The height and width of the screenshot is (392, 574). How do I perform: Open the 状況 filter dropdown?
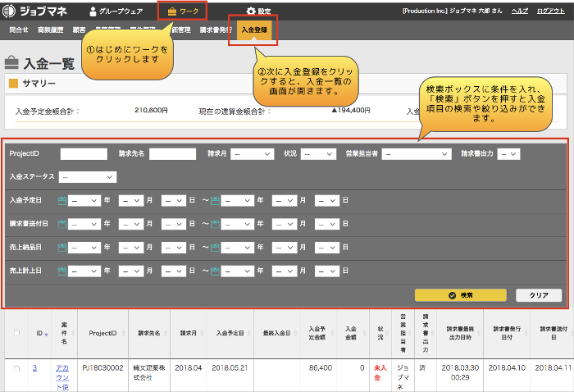(x=318, y=154)
